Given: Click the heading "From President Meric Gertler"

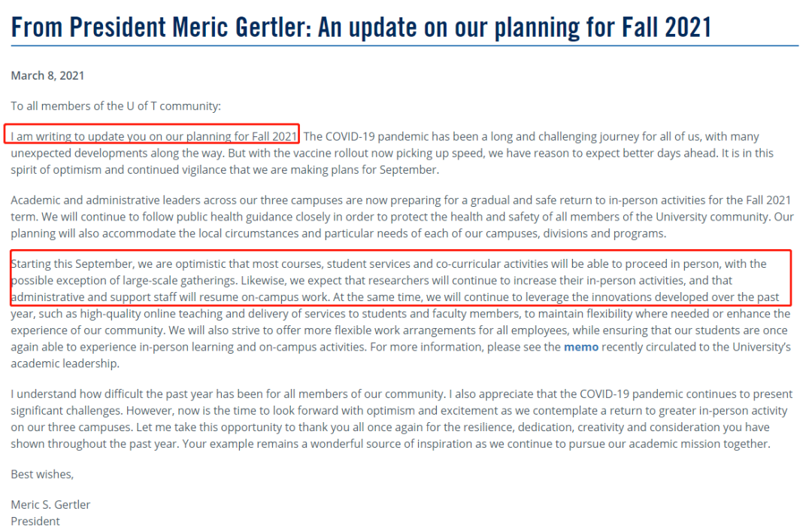Looking at the screenshot, I should click(161, 27).
